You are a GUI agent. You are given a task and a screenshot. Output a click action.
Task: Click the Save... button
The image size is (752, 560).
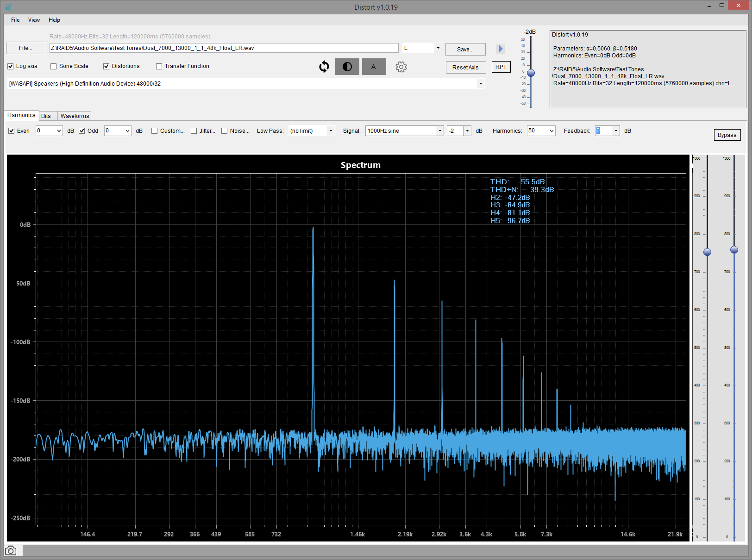[465, 50]
